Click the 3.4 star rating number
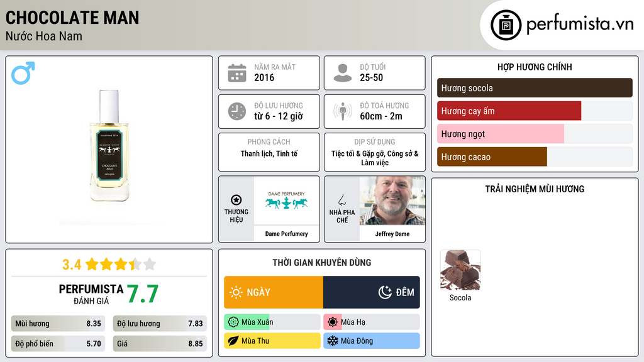This screenshot has width=644, height=362. tap(72, 265)
